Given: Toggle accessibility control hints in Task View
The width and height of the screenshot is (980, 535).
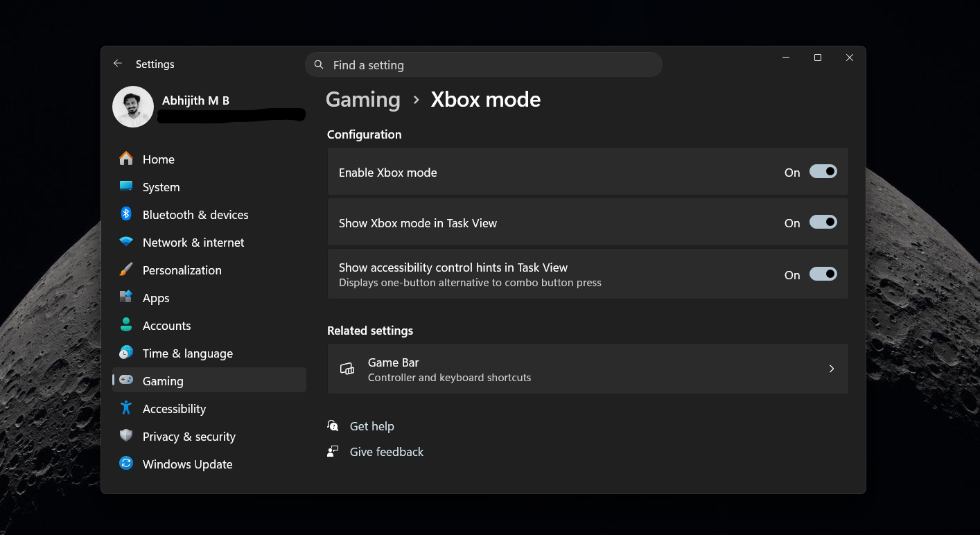Looking at the screenshot, I should [x=823, y=274].
